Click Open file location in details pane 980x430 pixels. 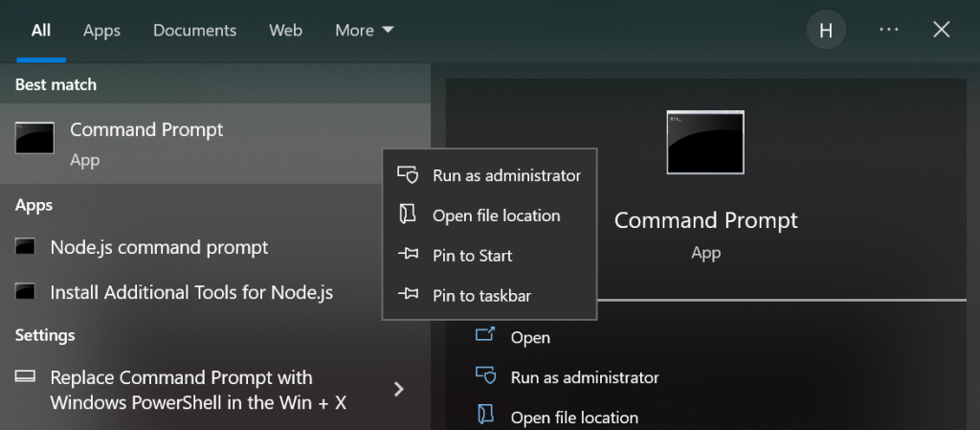575,418
